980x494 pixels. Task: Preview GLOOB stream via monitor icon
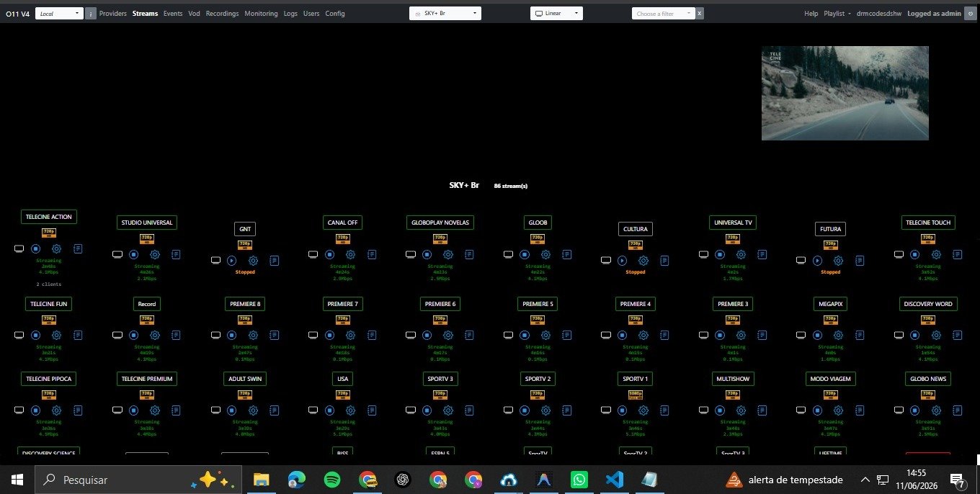pyautogui.click(x=509, y=254)
